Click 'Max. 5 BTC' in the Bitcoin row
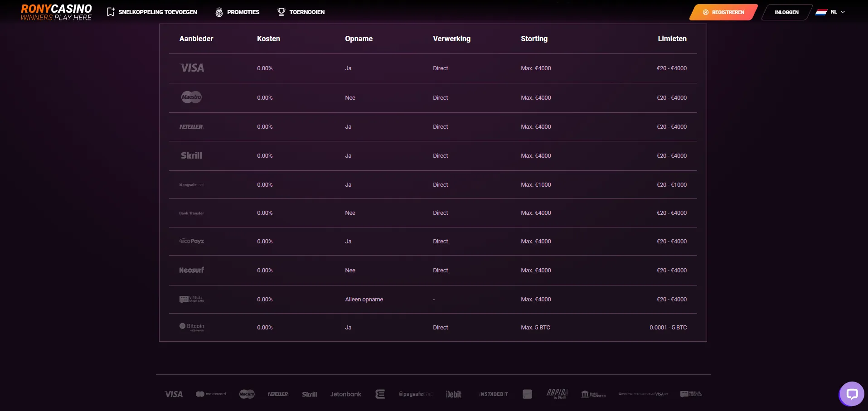The height and width of the screenshot is (411, 868). [535, 328]
